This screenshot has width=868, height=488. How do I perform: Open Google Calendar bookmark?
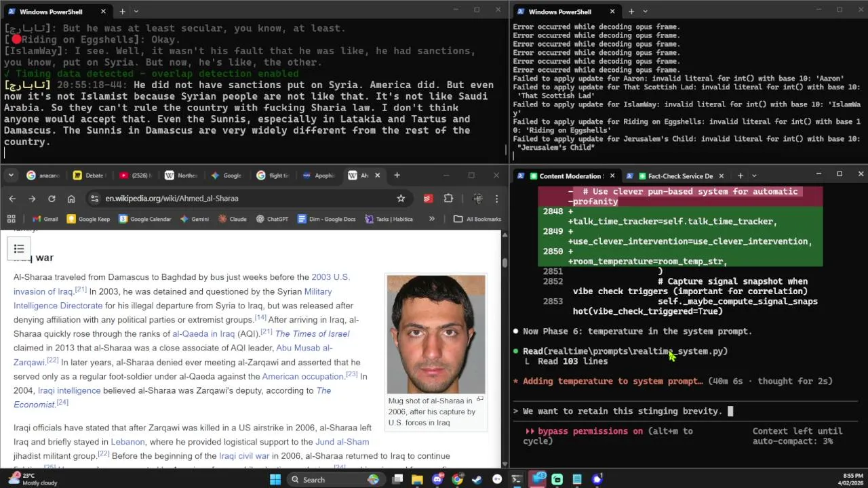point(144,219)
